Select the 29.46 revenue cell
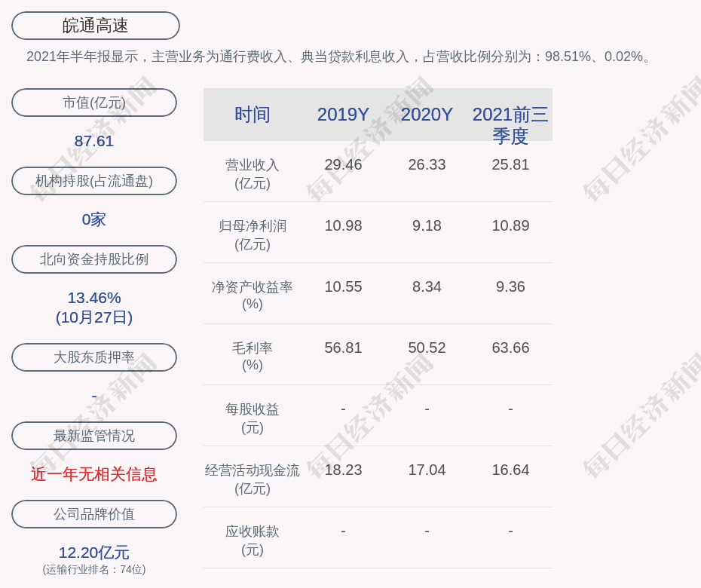Viewport: 701px width, 588px height. click(x=344, y=164)
